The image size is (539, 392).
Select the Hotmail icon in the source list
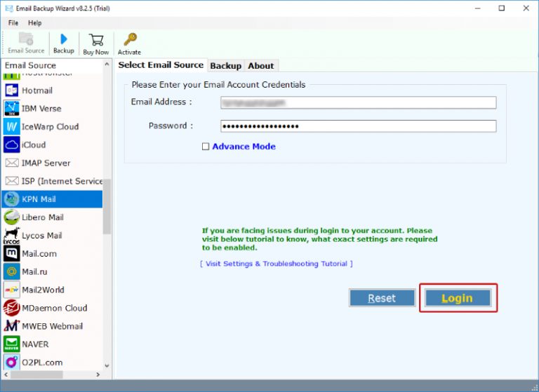pos(11,90)
